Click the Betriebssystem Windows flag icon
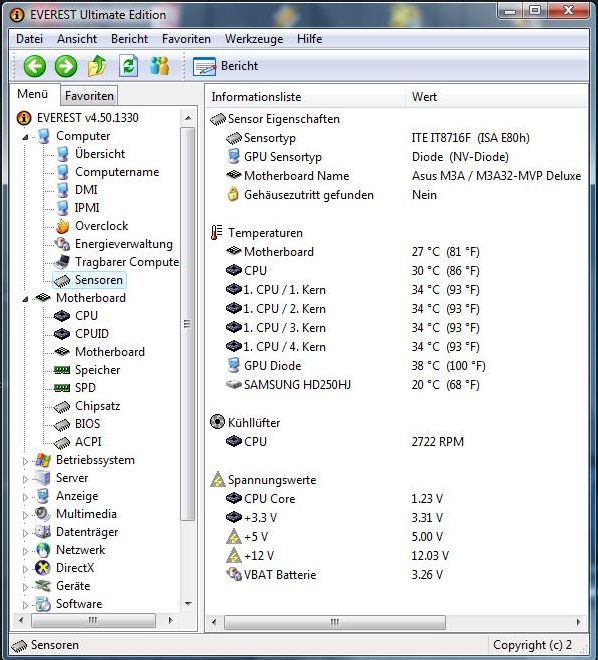This screenshot has width=598, height=660. 43,460
